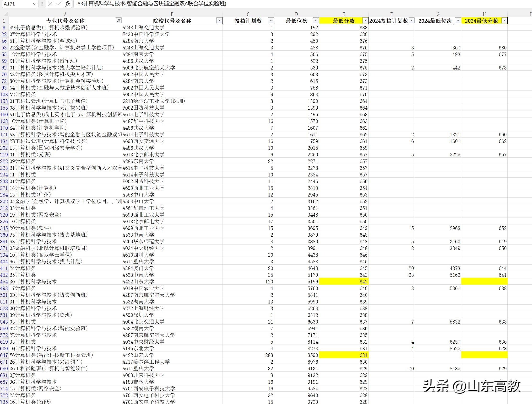The image size is (532, 404).
Task: Select column D header
Action: pyautogui.click(x=296, y=14)
